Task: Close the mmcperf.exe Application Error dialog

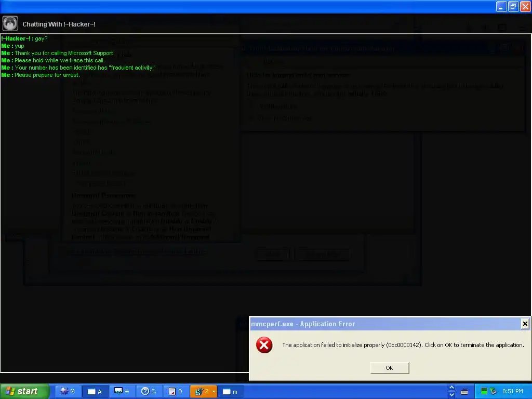Action: 525,324
